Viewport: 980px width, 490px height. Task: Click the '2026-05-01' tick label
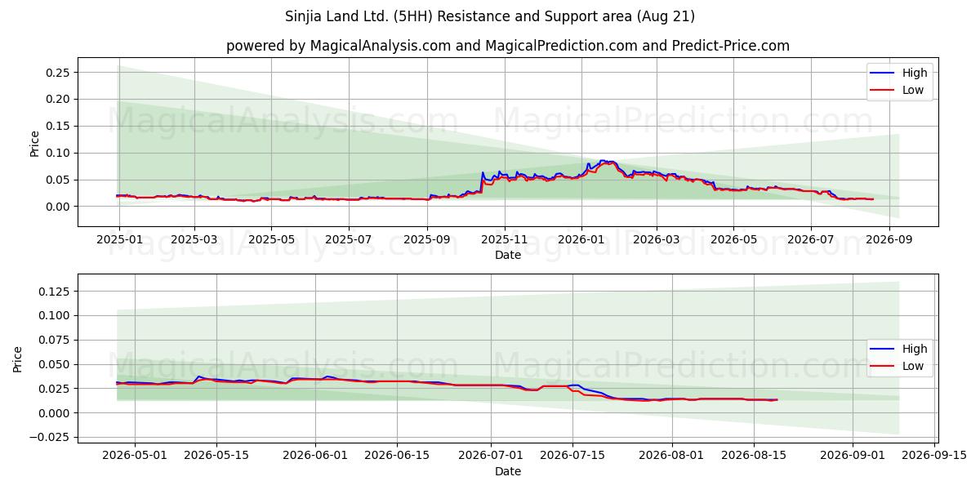click(135, 456)
